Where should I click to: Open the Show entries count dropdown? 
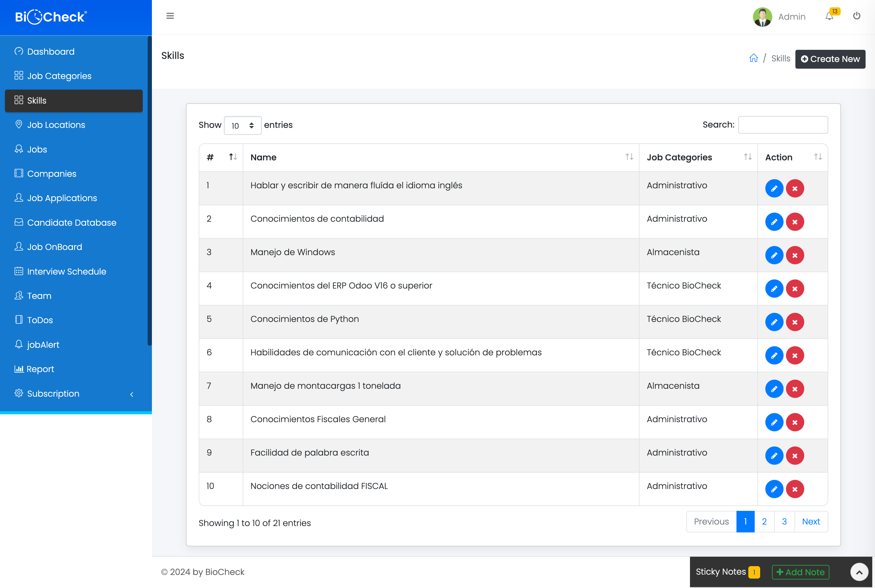point(243,125)
